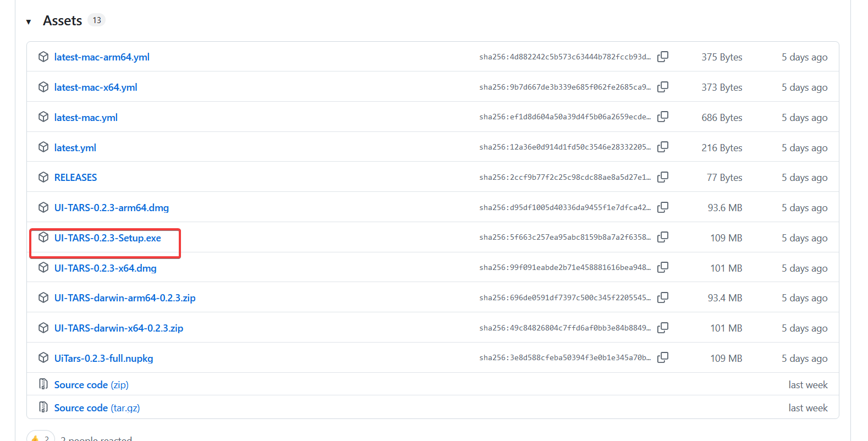868x441 pixels.
Task: Download UI-TARS-darwin-x64-0.2.3.zip
Action: (x=119, y=328)
